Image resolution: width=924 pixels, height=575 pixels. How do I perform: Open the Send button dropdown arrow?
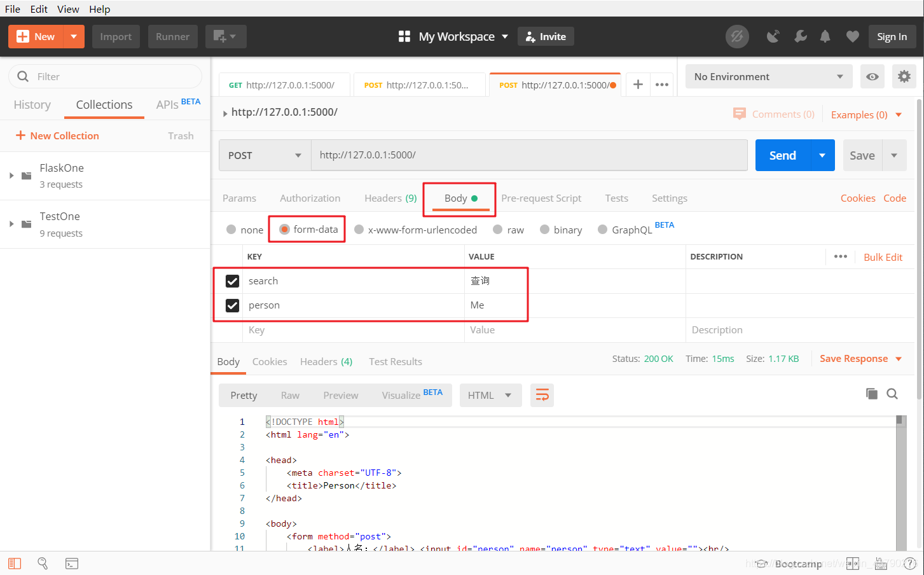coord(822,155)
